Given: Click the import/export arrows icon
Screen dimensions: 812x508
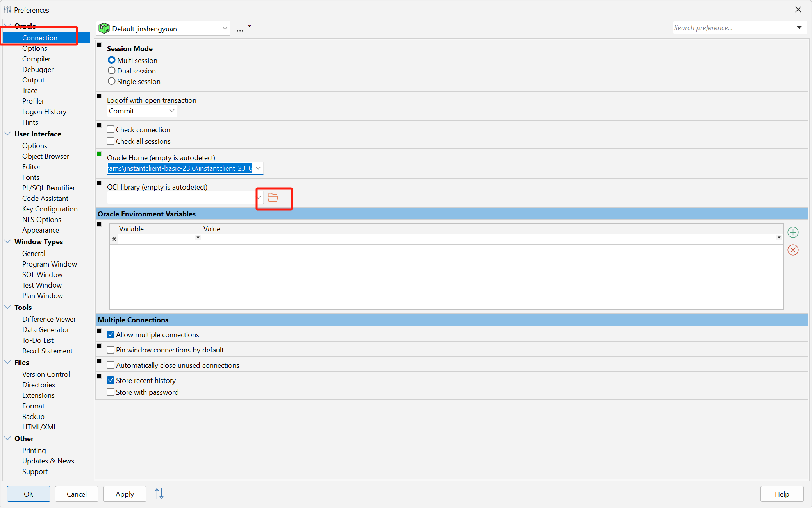Looking at the screenshot, I should [x=159, y=494].
